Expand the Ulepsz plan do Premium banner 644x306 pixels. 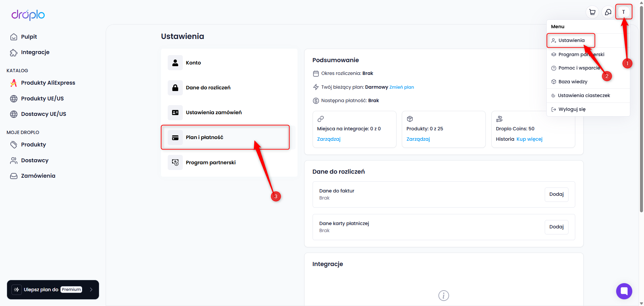tap(53, 290)
